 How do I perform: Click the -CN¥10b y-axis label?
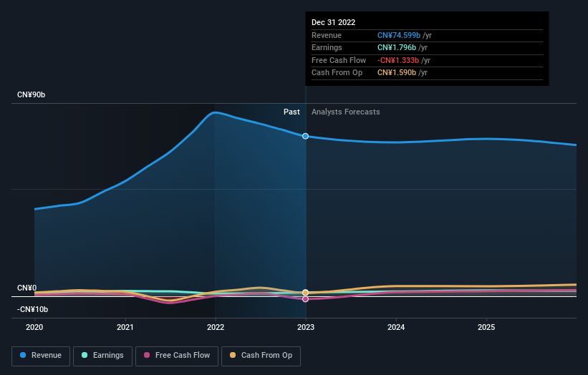tap(33, 309)
